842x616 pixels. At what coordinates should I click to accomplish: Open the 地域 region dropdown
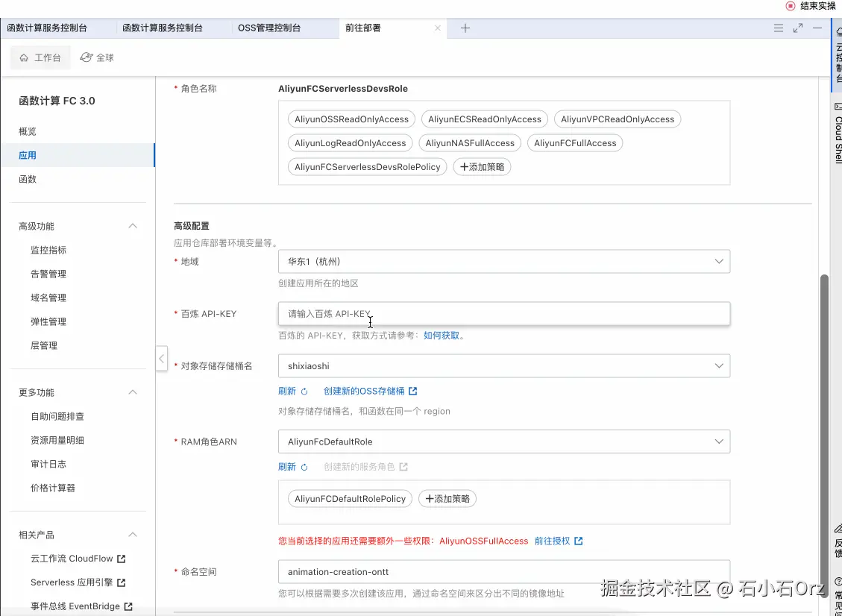[x=503, y=262]
